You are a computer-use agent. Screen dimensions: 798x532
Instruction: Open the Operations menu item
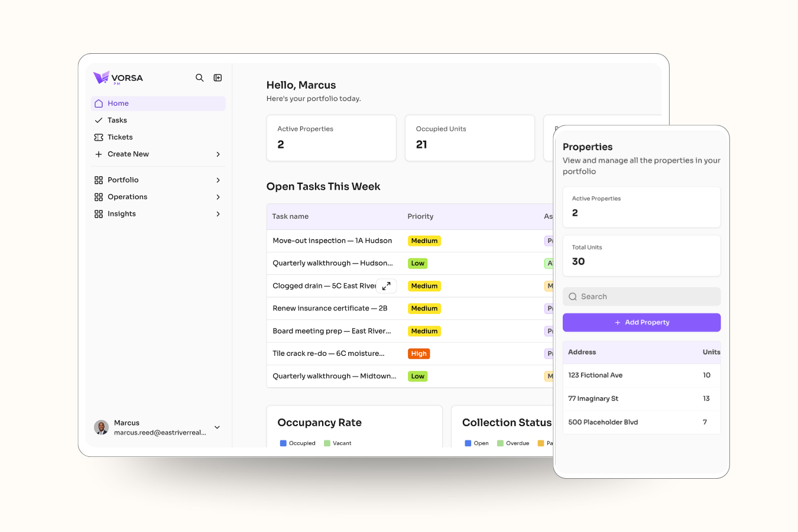(158, 197)
